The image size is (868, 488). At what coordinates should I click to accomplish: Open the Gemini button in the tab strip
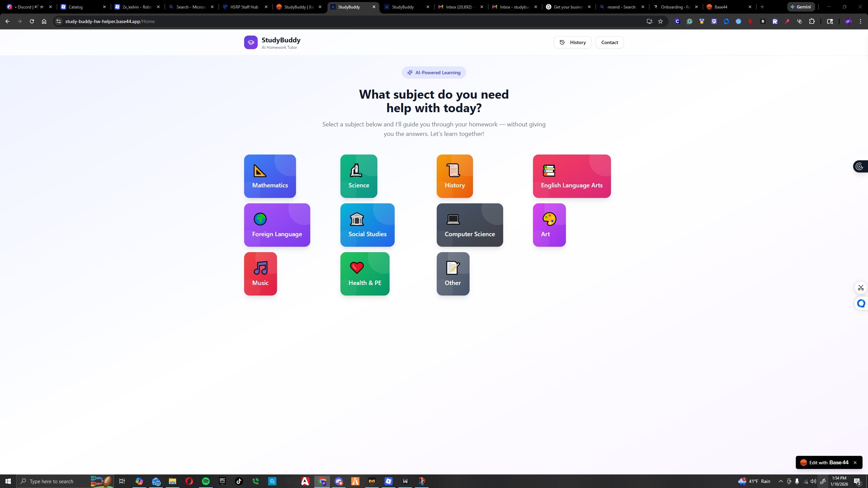click(801, 7)
